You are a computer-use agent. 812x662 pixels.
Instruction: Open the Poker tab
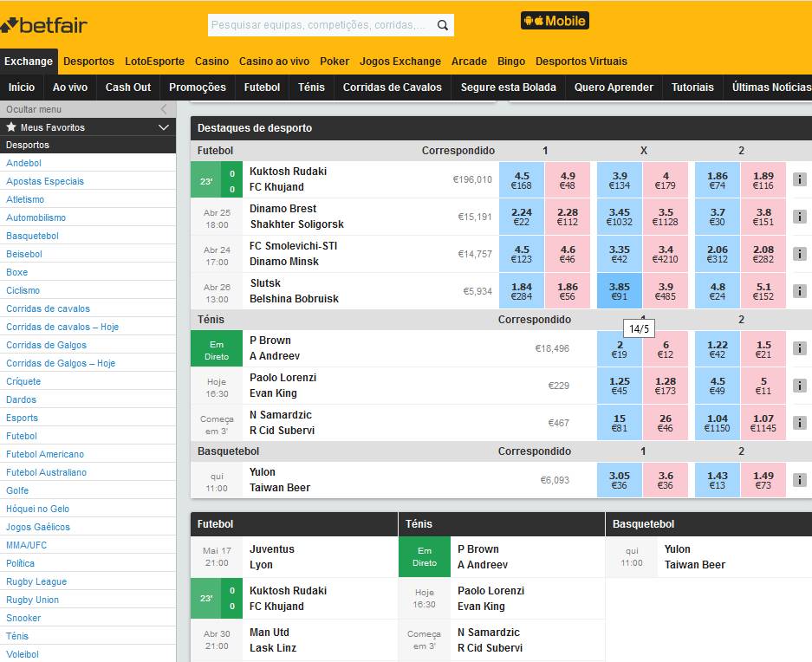pyautogui.click(x=335, y=62)
